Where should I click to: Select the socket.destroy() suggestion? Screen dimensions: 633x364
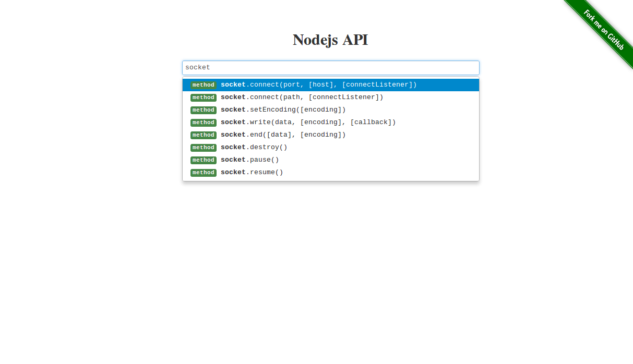click(x=330, y=148)
